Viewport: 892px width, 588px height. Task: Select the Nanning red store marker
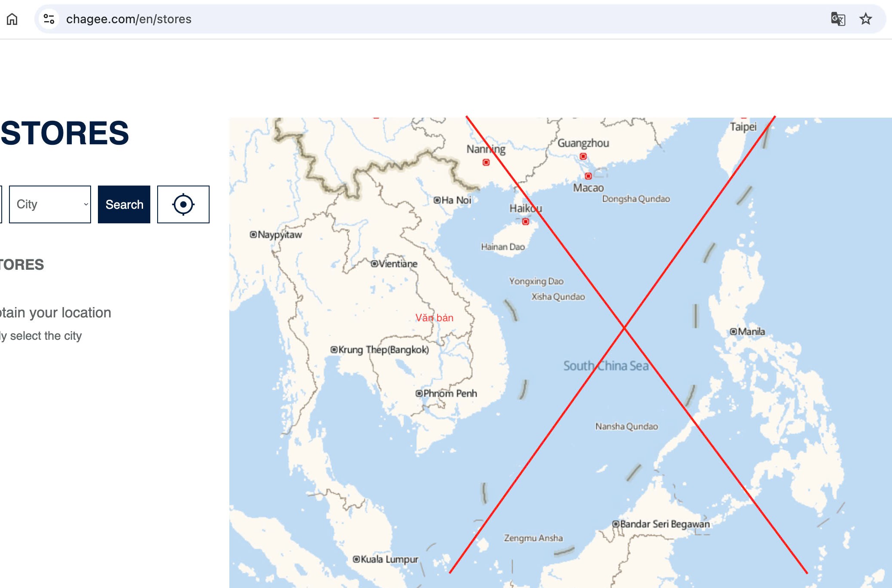click(486, 162)
